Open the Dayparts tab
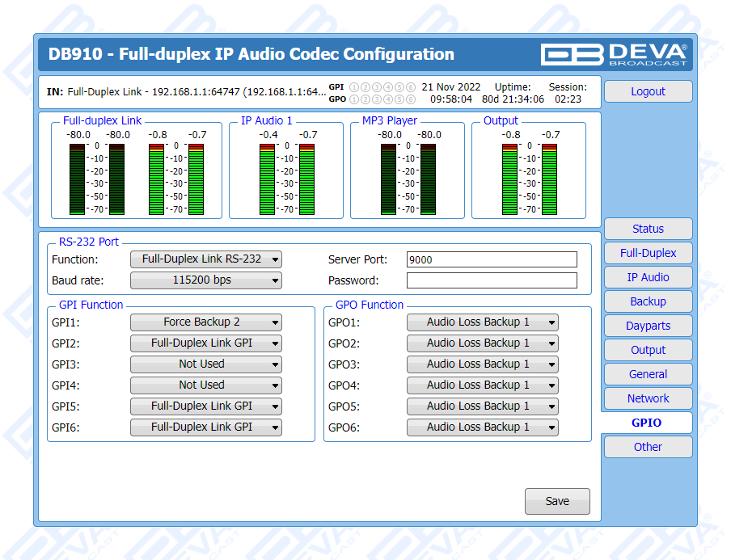The height and width of the screenshot is (560, 731). tap(648, 326)
